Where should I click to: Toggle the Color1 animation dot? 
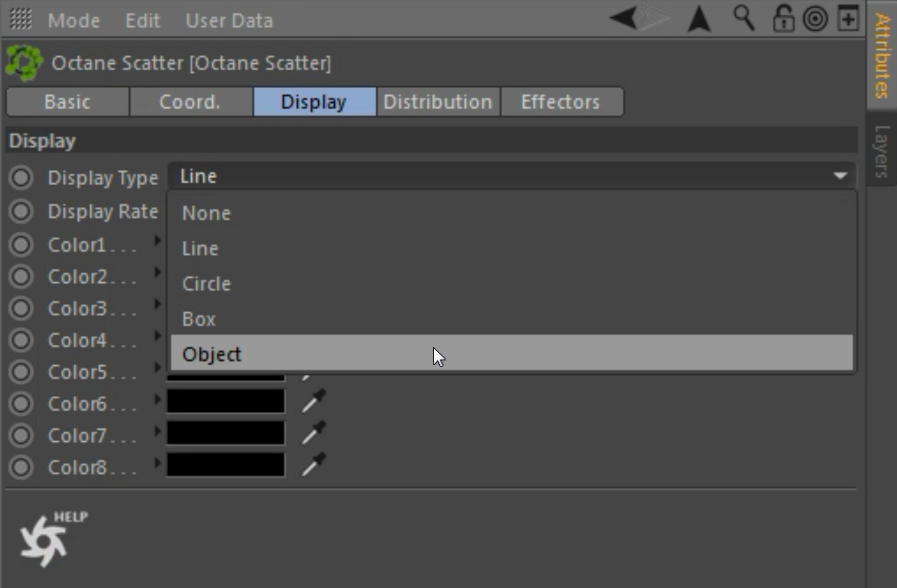tap(21, 245)
